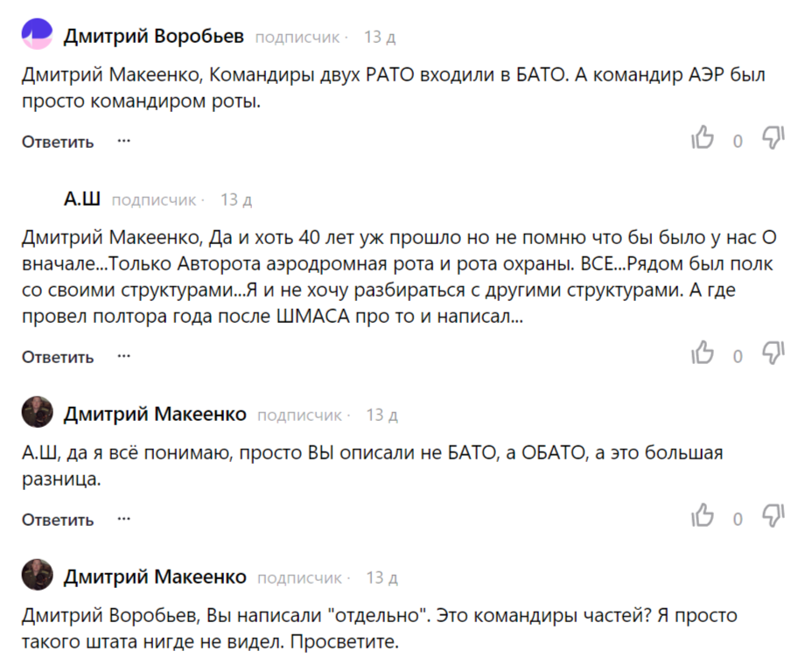Thumbs down Макеенко's comment about ОБАТО
The width and height of the screenshot is (812, 658).
[x=773, y=517]
